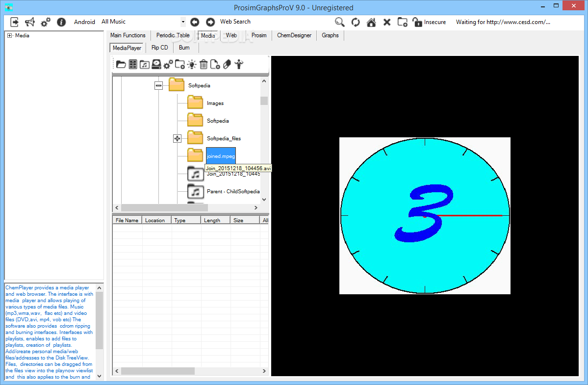Open the ChemDesigner tab
588x385 pixels.
294,35
